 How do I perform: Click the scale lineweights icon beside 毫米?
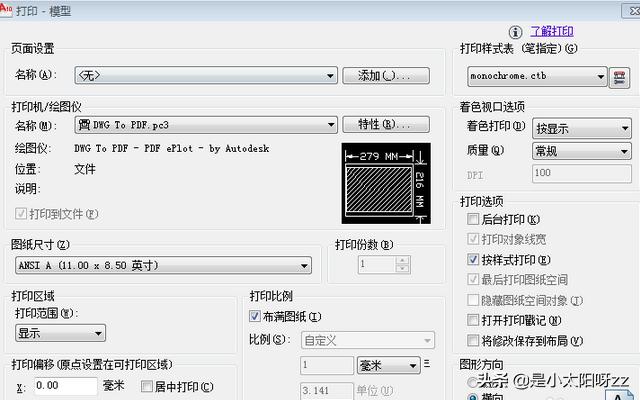pyautogui.click(x=427, y=363)
